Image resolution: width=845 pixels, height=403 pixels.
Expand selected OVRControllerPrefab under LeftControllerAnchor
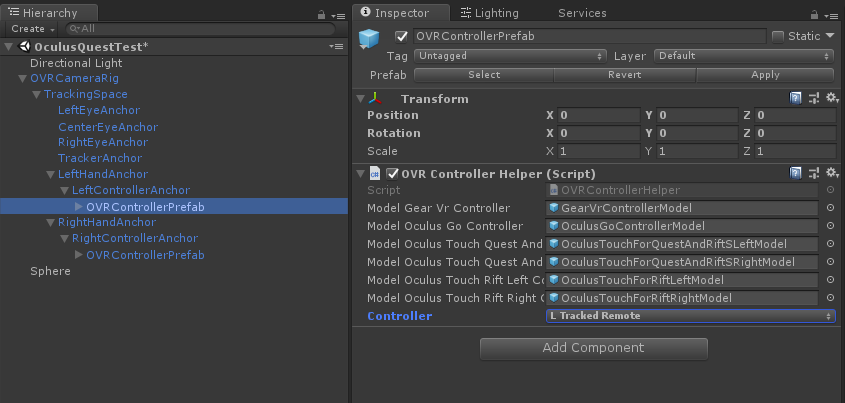click(x=79, y=206)
